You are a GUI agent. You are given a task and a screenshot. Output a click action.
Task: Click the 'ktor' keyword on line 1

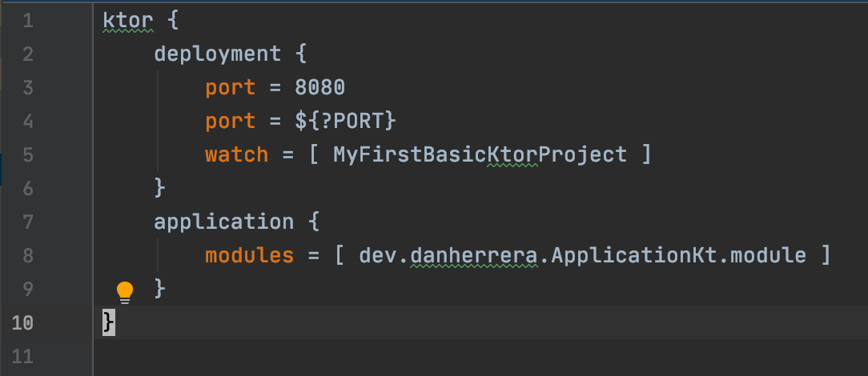pos(128,21)
